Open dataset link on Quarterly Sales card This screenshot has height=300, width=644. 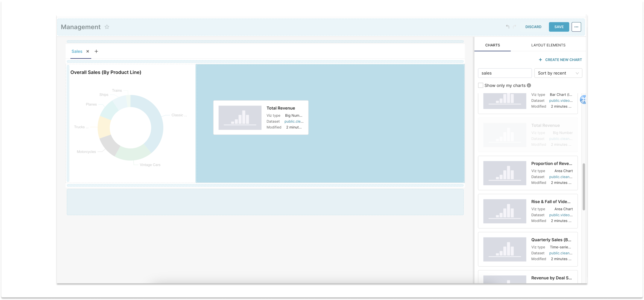(560, 253)
